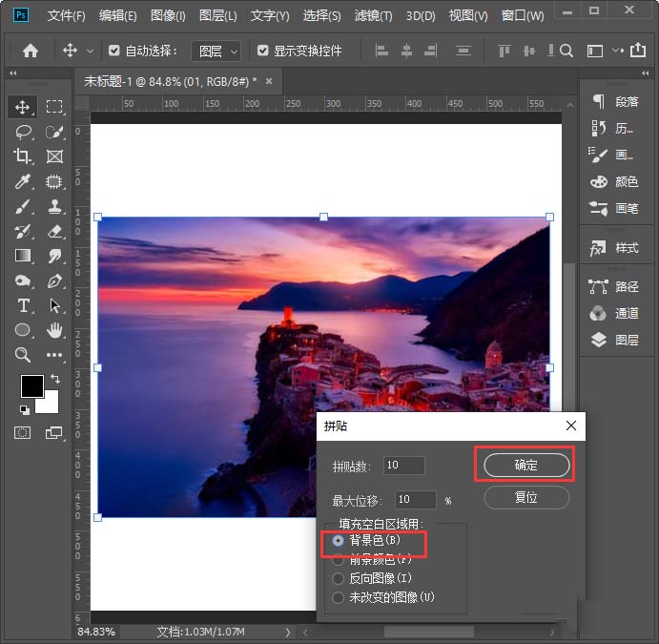Select the Rectangular Marquee tool
The image size is (659, 644).
coord(54,107)
